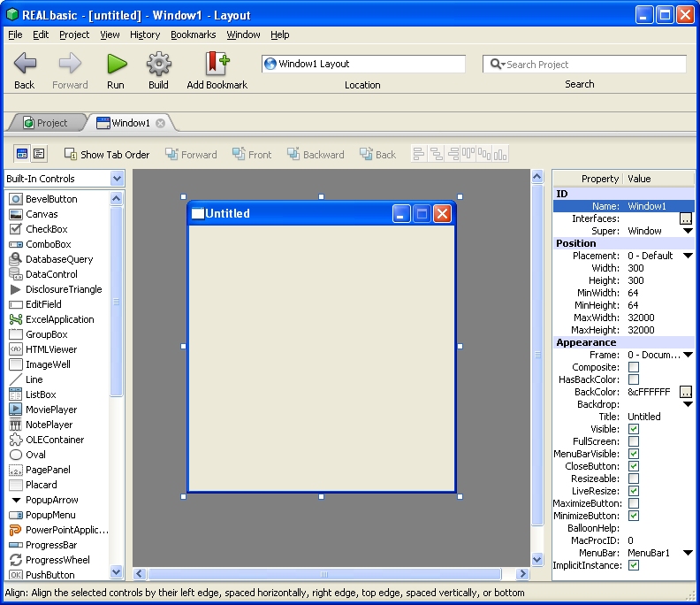Select the CheckBox control in the list
This screenshot has height=605, width=700.
click(x=38, y=229)
